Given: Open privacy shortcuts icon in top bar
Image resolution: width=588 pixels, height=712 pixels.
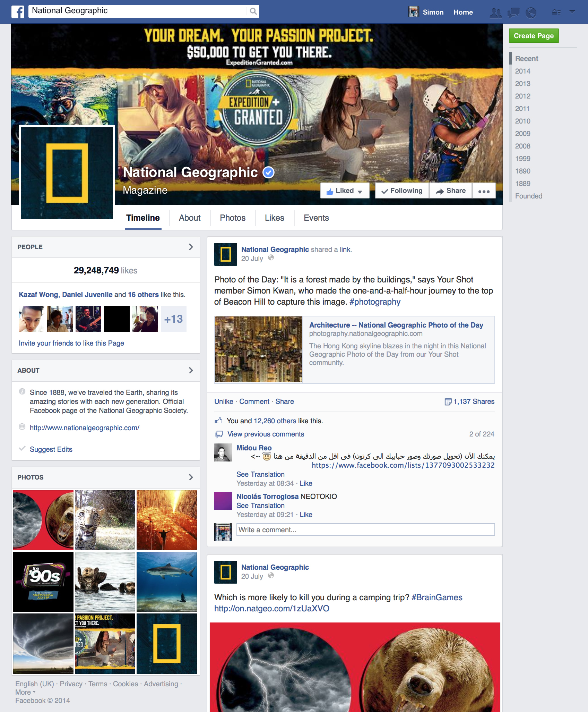Looking at the screenshot, I should click(x=556, y=12).
